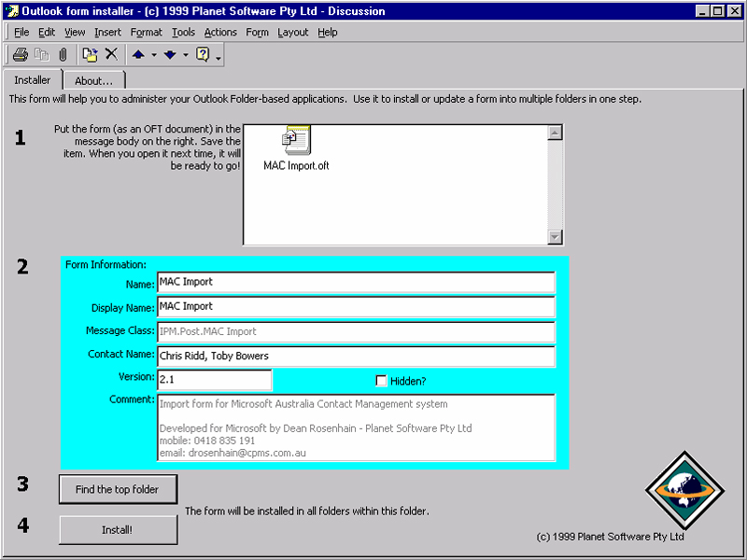Click the message body scrollbar up arrow
747x560 pixels.
tap(555, 133)
